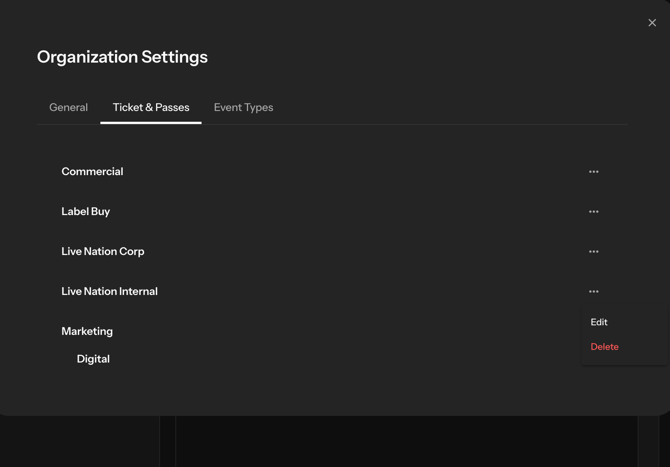
Task: Open the more options menu for Commercial
Action: pyautogui.click(x=594, y=172)
